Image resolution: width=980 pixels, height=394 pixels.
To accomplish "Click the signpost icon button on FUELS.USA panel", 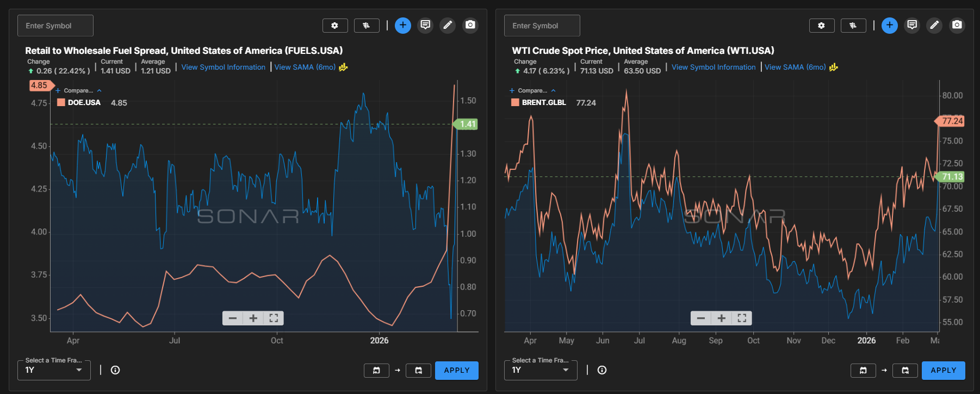I will 367,26.
